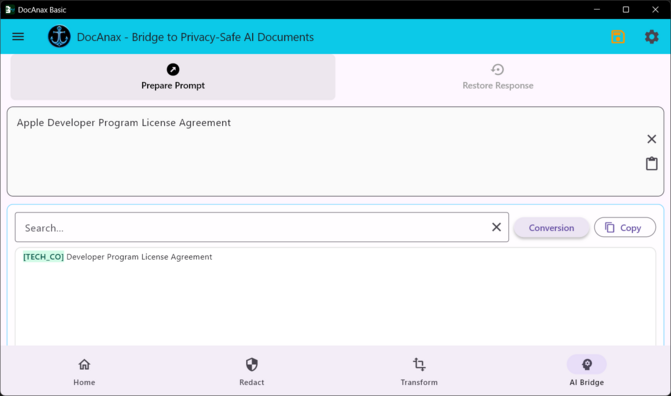Screen dimensions: 671x396
Task: Copy the converted output text
Action: pos(624,228)
